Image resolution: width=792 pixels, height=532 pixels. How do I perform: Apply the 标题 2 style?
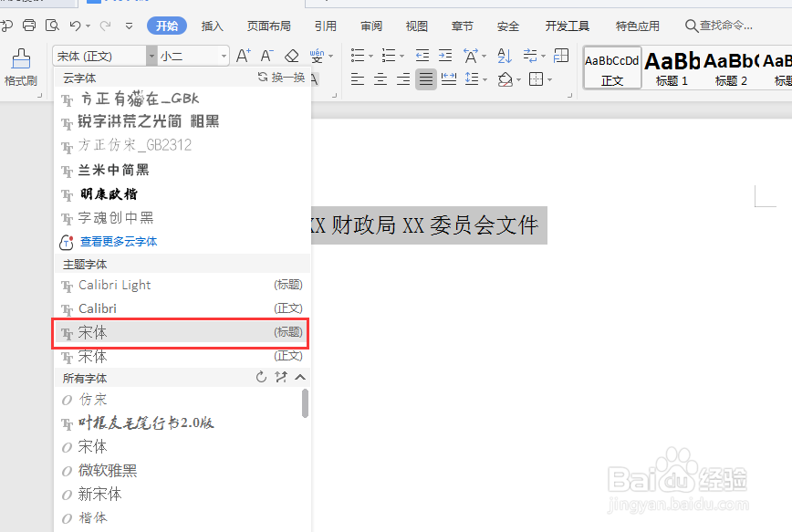731,68
